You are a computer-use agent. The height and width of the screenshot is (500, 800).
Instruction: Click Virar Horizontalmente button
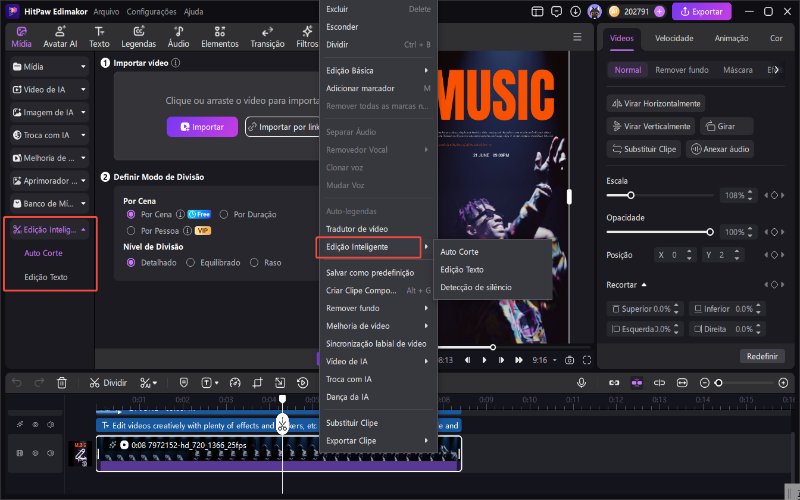(656, 104)
